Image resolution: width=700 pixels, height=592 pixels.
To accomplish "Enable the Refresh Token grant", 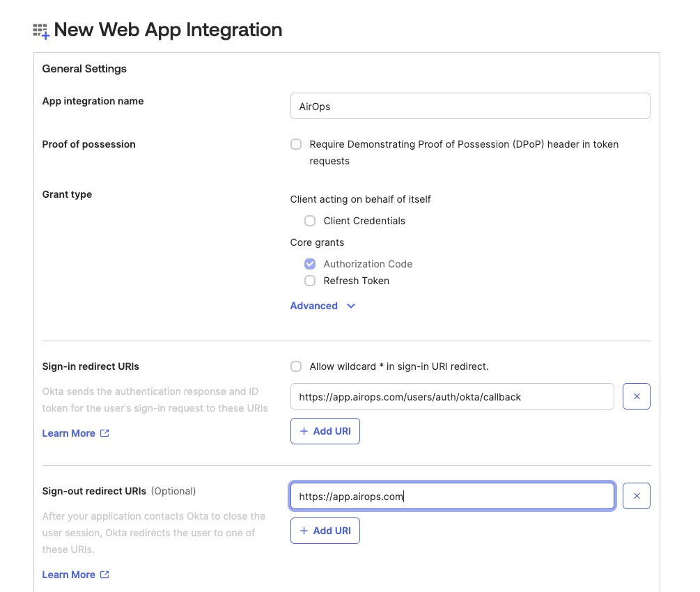I will [x=310, y=281].
